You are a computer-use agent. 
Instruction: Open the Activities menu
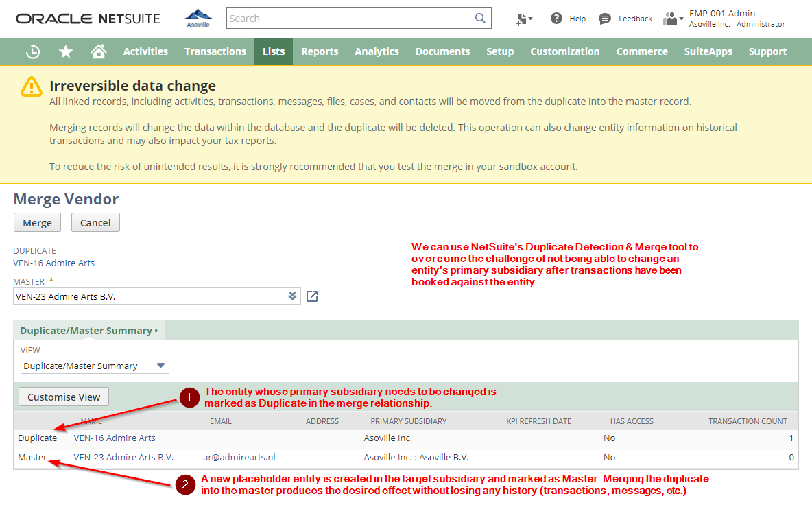tap(145, 51)
